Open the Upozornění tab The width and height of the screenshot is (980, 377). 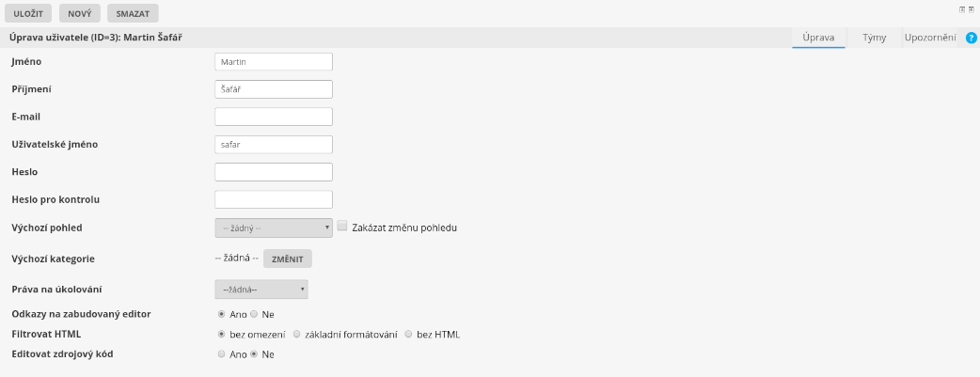coord(929,38)
